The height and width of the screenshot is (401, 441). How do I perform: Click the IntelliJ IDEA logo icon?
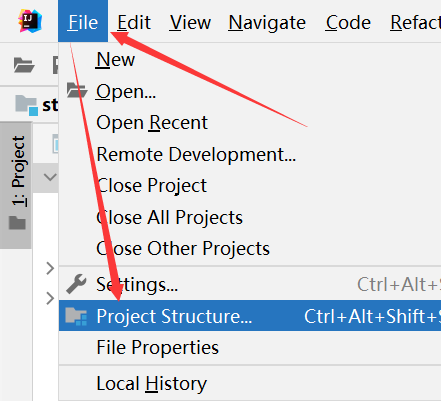(30, 21)
